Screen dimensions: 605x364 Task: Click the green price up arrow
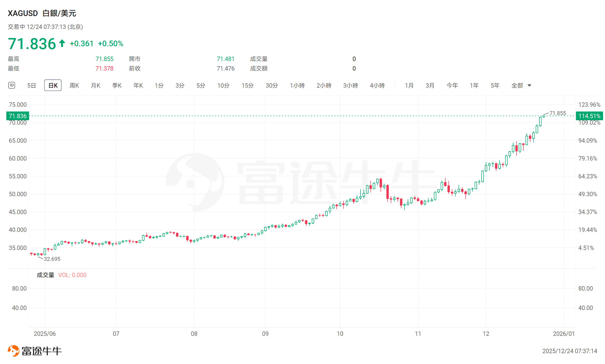[x=62, y=43]
